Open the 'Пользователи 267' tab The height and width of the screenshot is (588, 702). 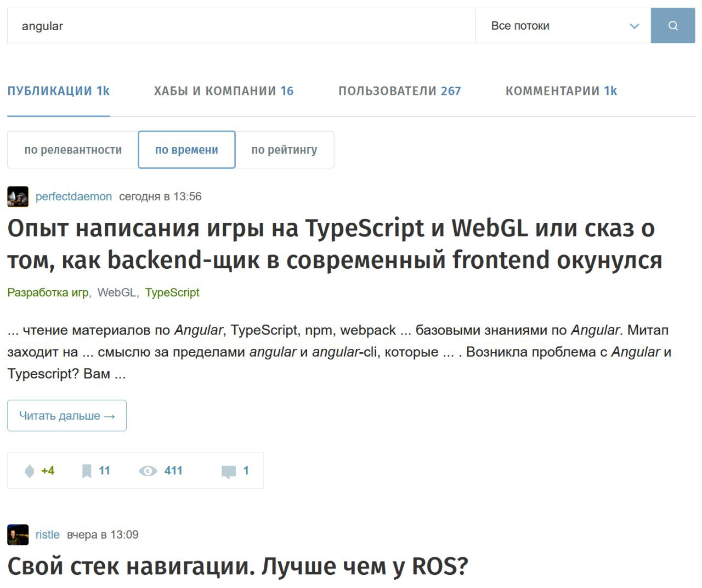(400, 91)
